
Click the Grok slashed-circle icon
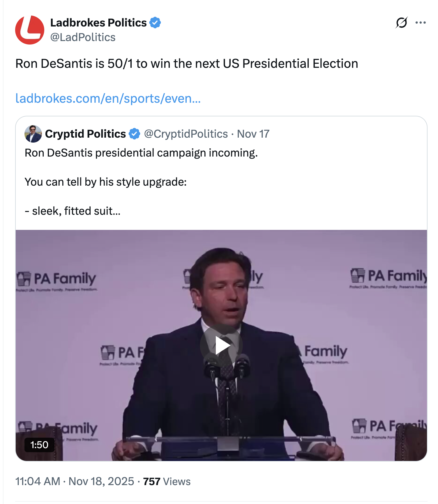tap(401, 23)
